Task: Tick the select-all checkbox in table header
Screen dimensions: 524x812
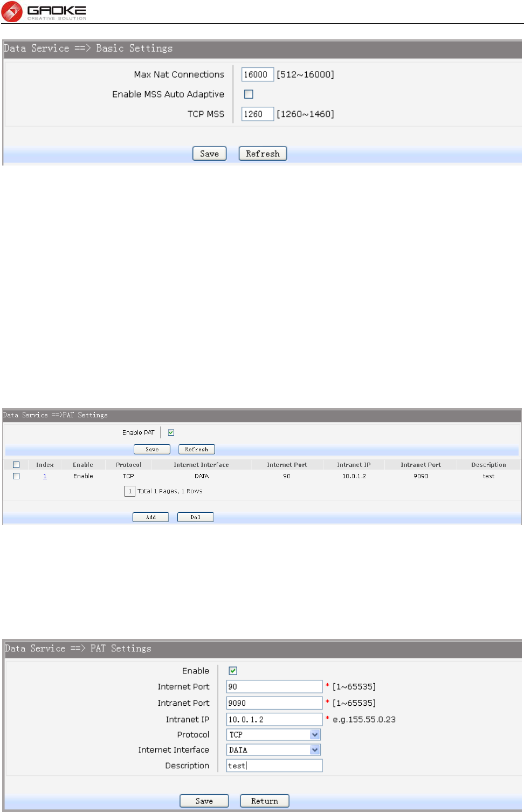Action: [16, 465]
